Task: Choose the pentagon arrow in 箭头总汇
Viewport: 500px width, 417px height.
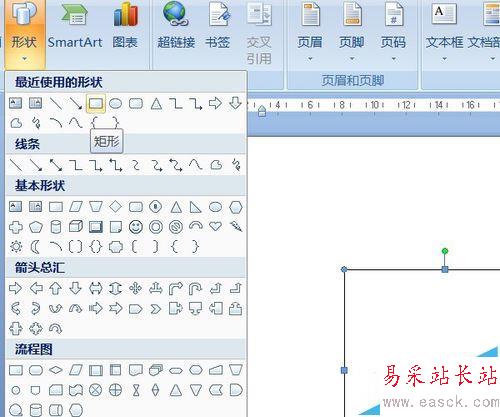Action: [x=136, y=309]
